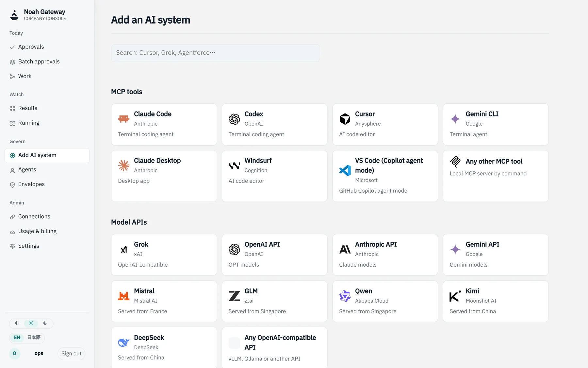The width and height of the screenshot is (588, 368).
Task: Select the Any OpenAI-compatible API card
Action: click(x=274, y=348)
